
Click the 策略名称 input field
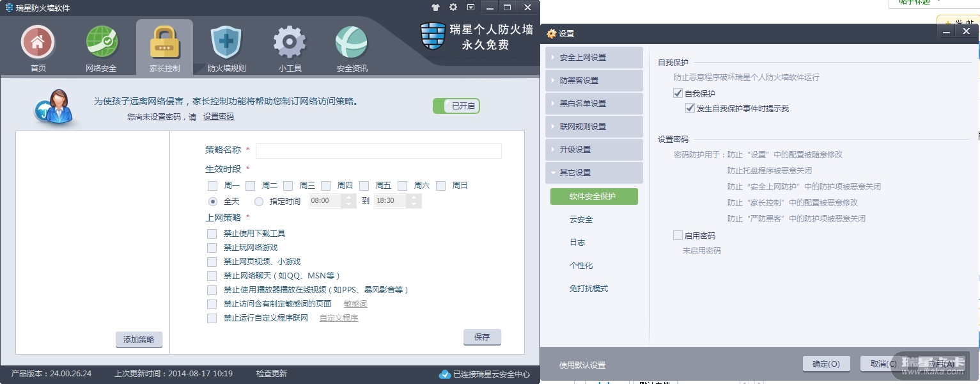378,150
